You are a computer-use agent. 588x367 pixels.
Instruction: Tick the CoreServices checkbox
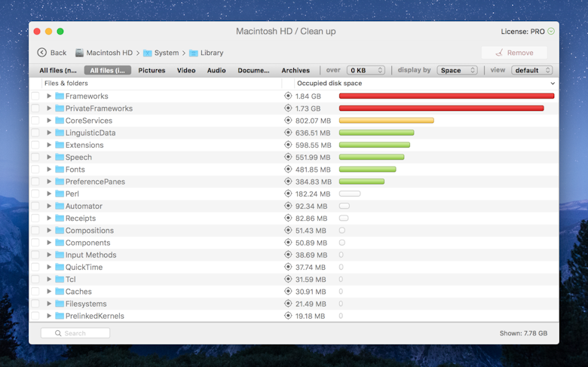pyautogui.click(x=35, y=121)
